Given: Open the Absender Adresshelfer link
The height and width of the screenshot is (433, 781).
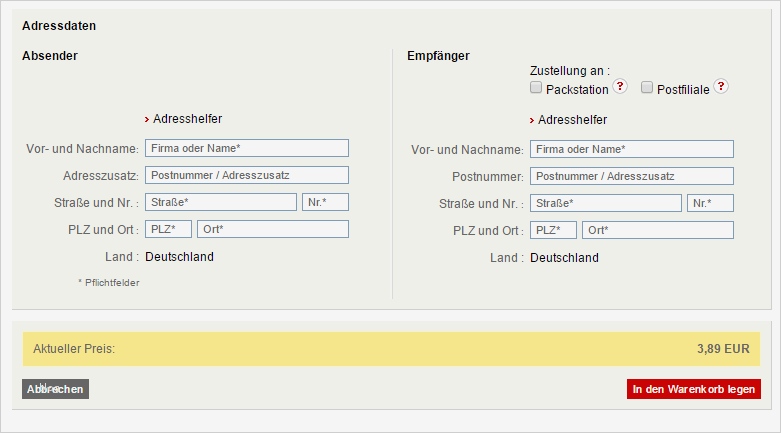Looking at the screenshot, I should 187,119.
